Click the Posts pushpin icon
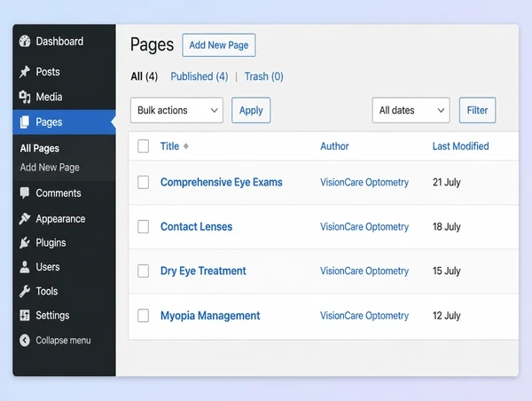Viewport: 532px width, 401px height. pyautogui.click(x=25, y=72)
